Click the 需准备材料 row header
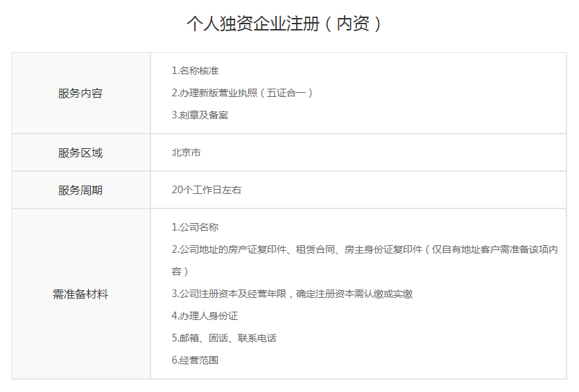 coord(80,294)
